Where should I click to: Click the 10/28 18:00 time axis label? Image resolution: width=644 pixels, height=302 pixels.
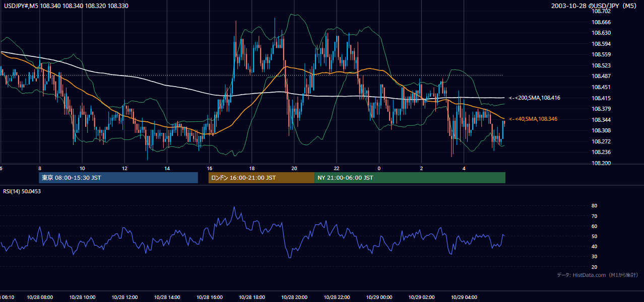point(252,297)
